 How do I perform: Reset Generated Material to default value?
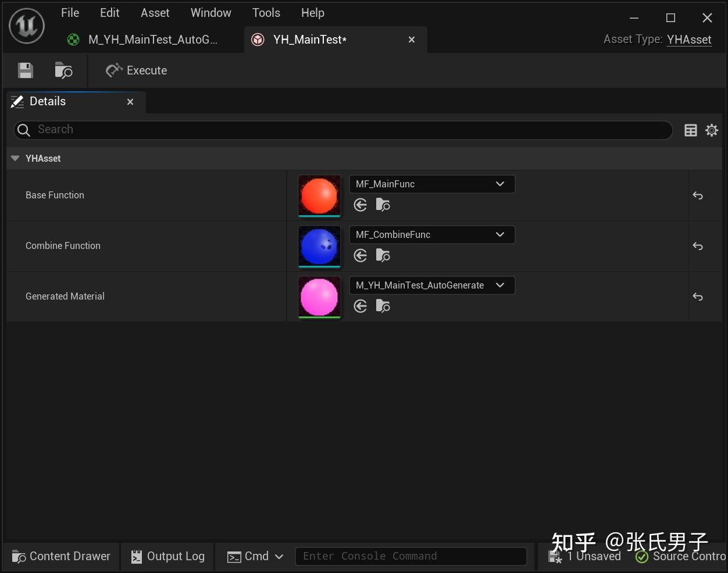click(697, 297)
